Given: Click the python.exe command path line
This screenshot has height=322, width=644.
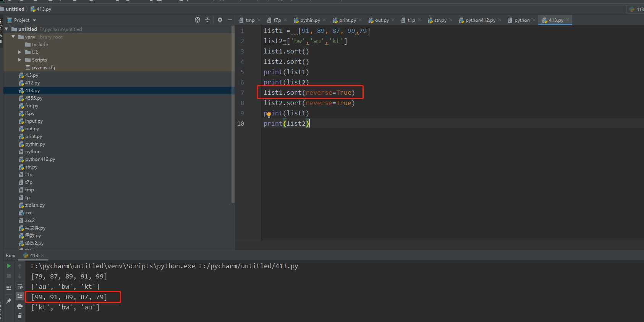Looking at the screenshot, I should pos(165,266).
